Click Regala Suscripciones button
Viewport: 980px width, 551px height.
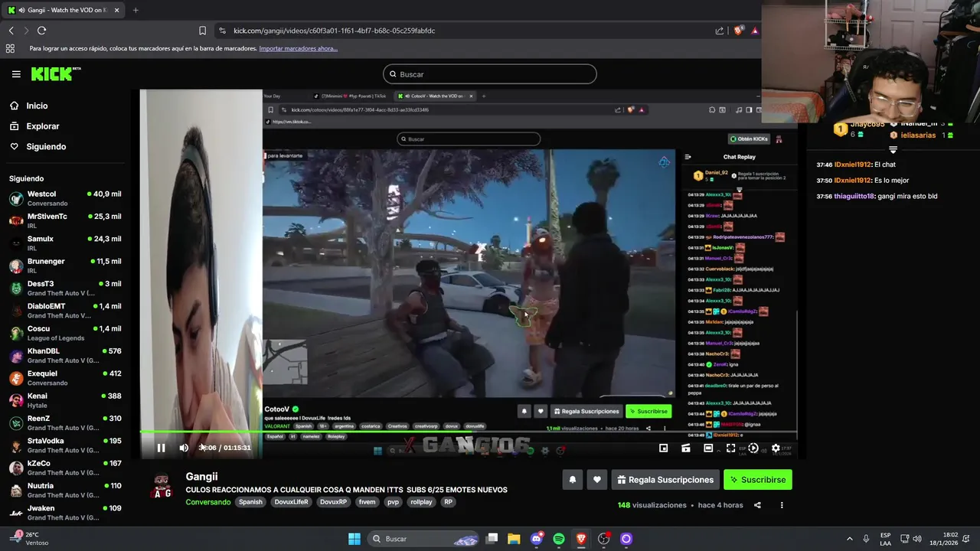point(665,480)
